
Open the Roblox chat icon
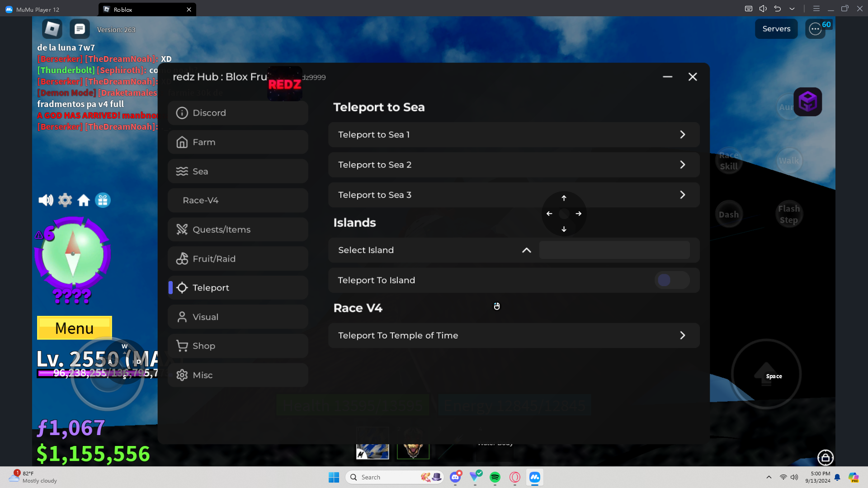80,29
